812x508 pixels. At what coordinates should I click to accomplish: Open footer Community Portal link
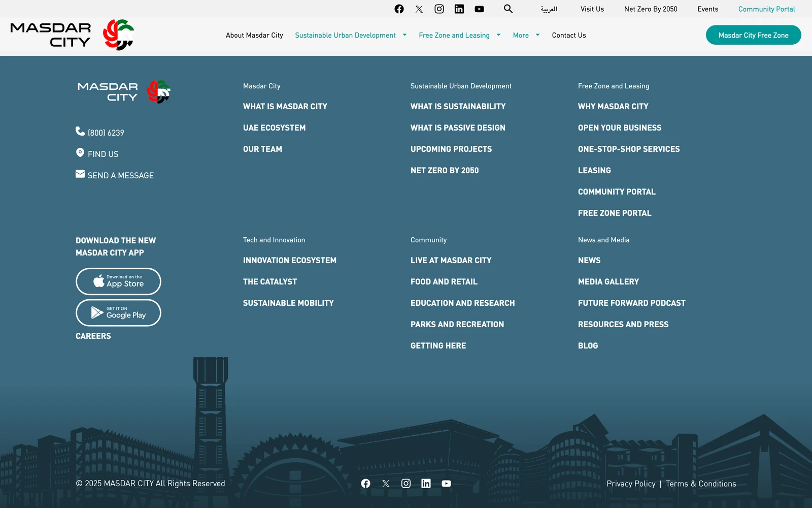click(617, 192)
